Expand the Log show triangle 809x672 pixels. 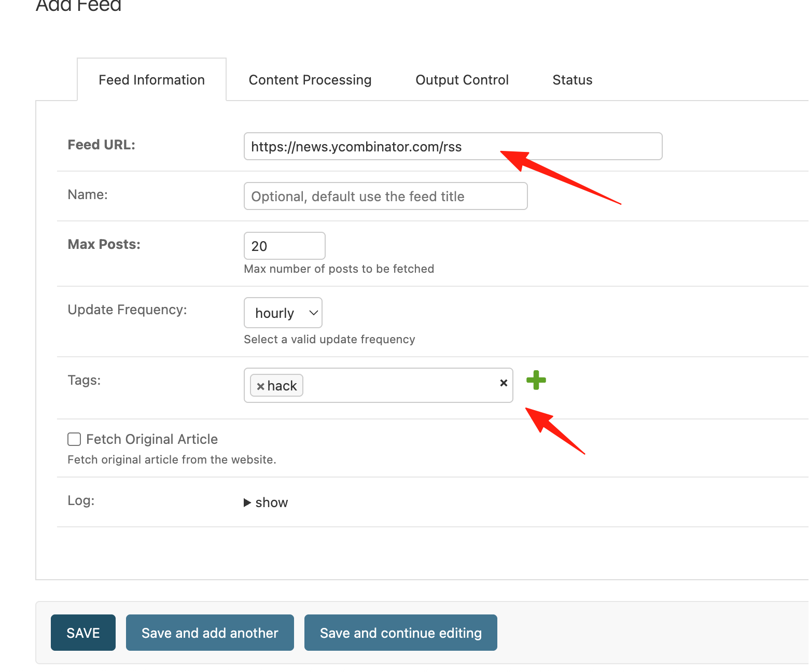coord(247,502)
